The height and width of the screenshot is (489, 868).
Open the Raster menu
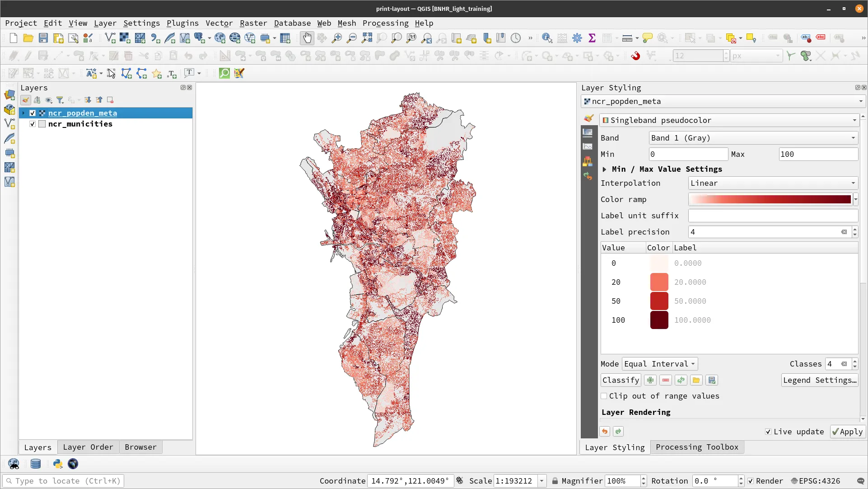pos(253,23)
